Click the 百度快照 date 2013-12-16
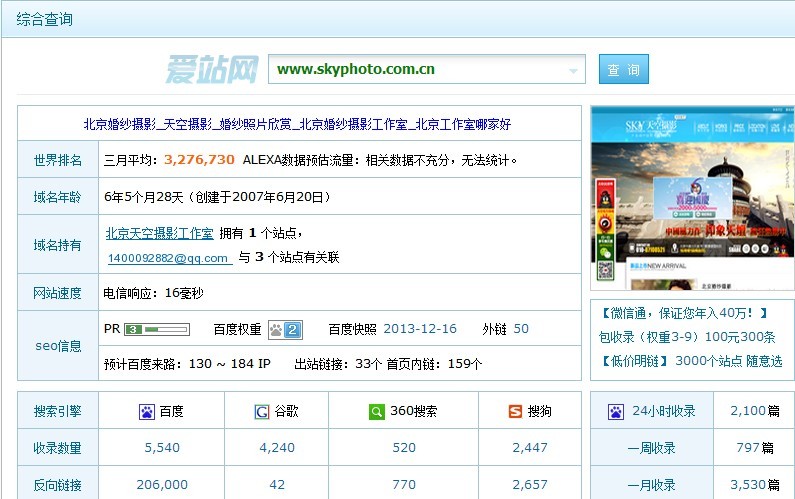 pyautogui.click(x=420, y=329)
